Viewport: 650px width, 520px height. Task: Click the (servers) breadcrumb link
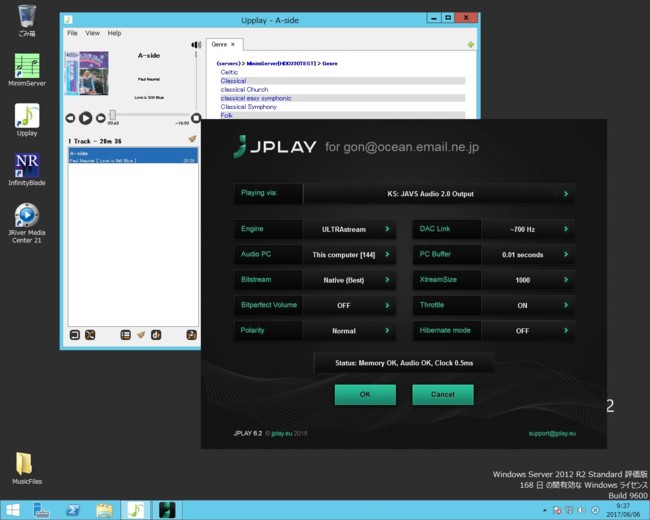(228, 63)
